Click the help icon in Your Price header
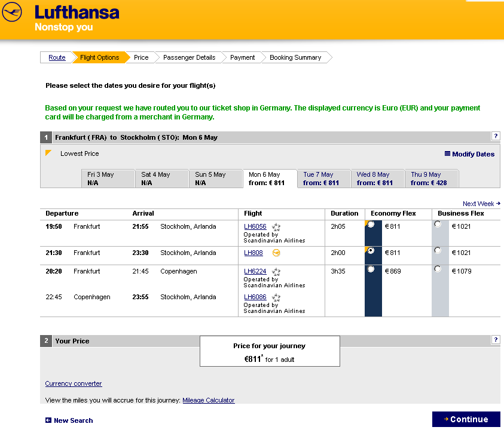 tap(495, 340)
